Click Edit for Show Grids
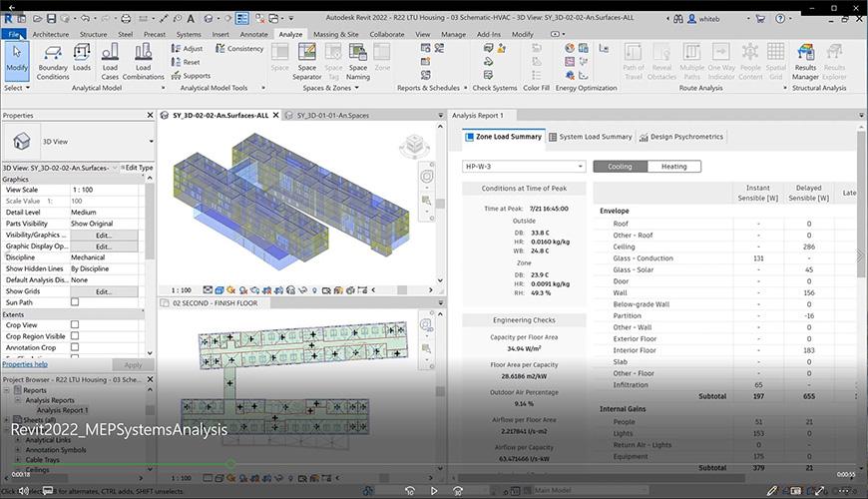This screenshot has width=868, height=499. pos(104,291)
